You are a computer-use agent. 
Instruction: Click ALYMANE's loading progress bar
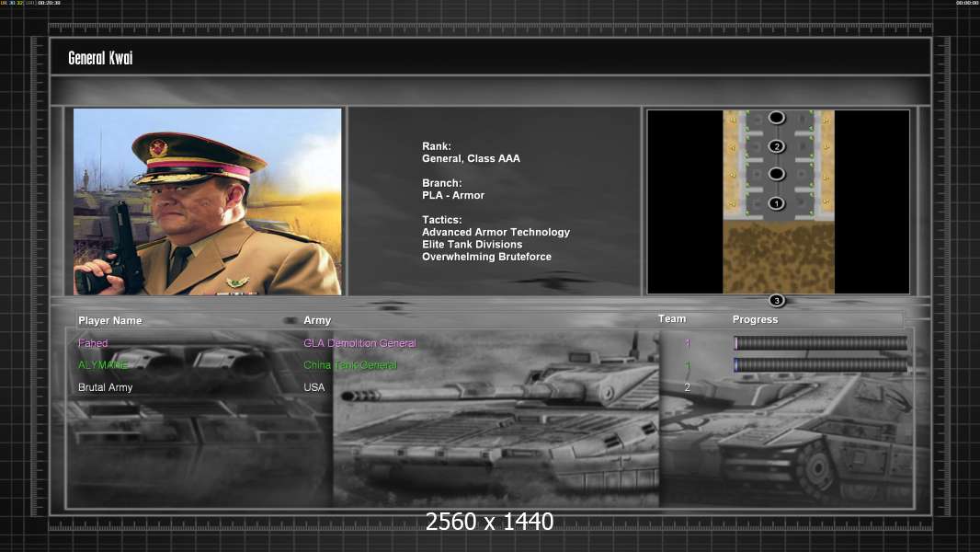(820, 365)
